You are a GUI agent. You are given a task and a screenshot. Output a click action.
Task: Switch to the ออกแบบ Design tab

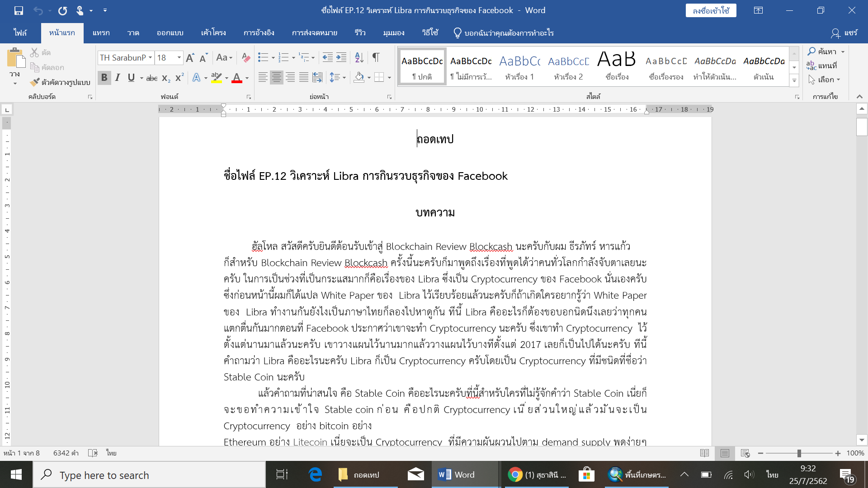click(x=170, y=33)
